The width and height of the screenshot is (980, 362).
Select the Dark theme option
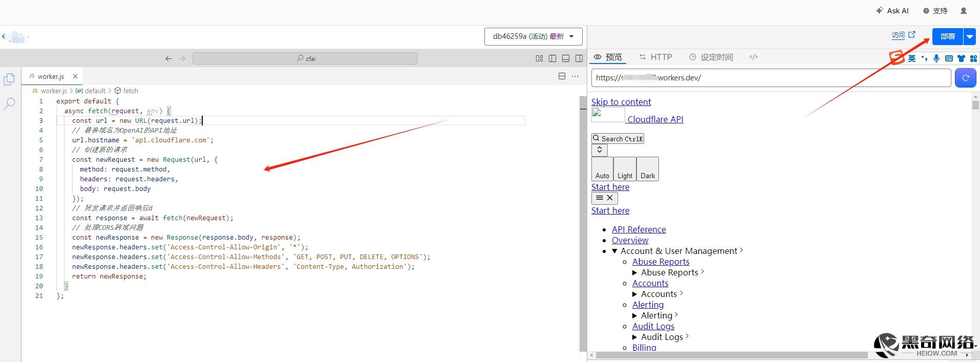tap(648, 169)
